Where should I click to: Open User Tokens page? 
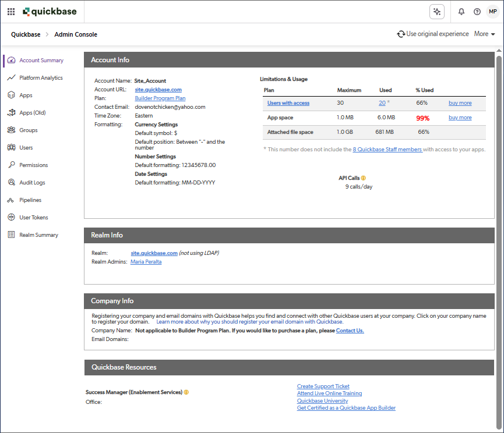click(x=34, y=218)
